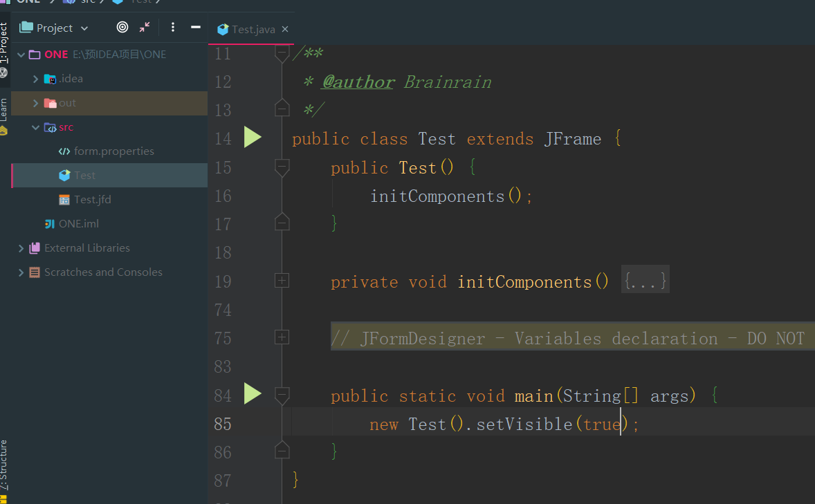Open the Project panel three-dot options menu

point(172,27)
